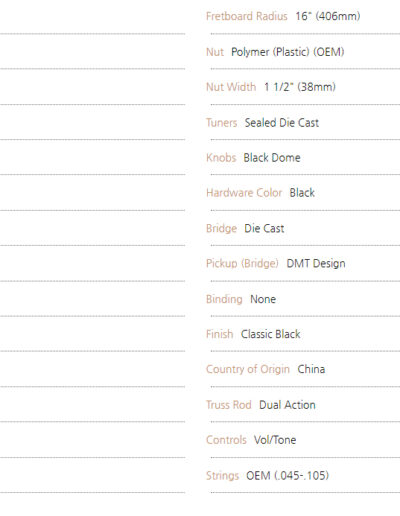
Task: Click the Nut Width label
Action: click(231, 87)
